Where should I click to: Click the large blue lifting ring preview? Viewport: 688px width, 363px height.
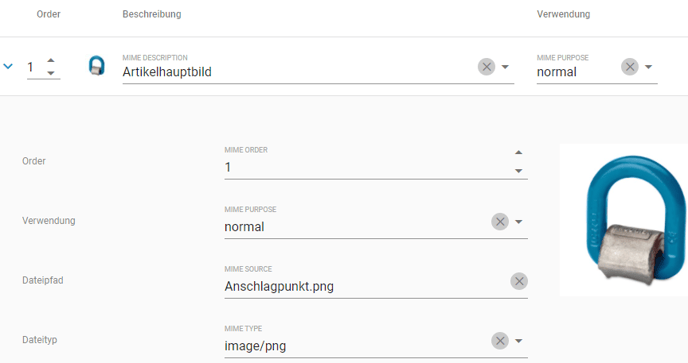(635, 220)
